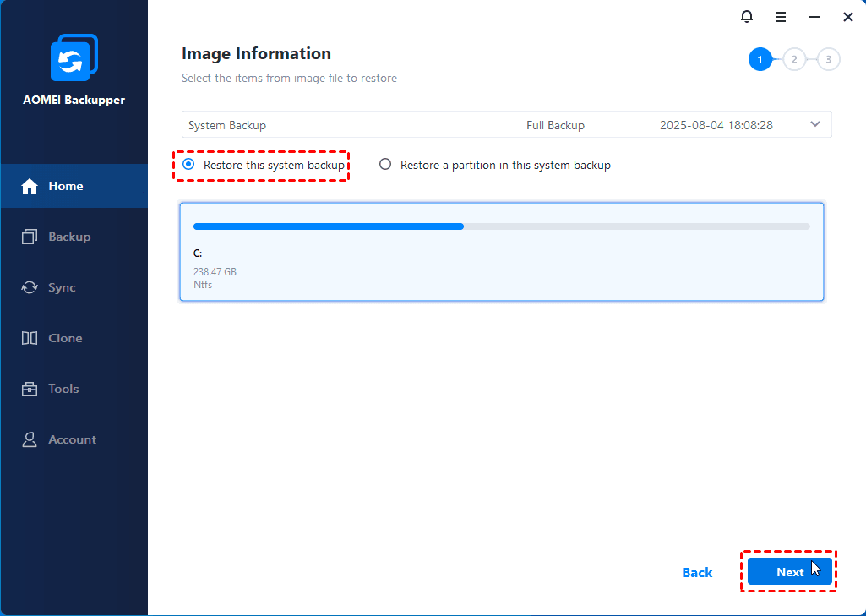Open the hamburger menu in title bar

781,17
